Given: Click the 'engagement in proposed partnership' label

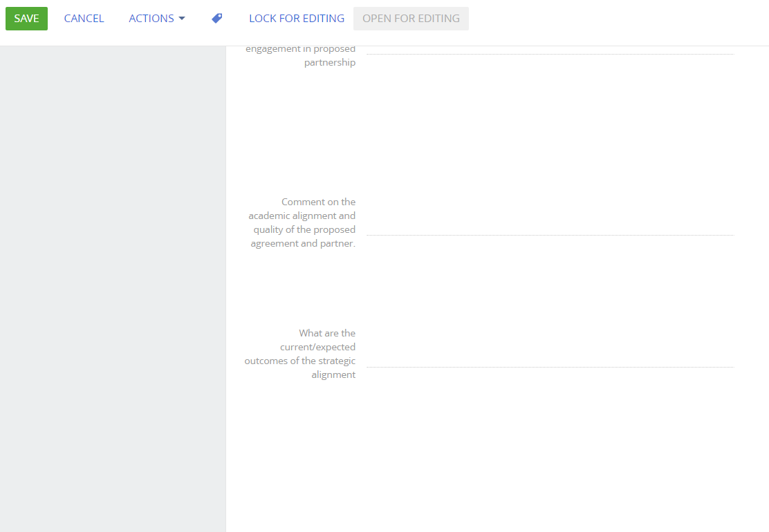Looking at the screenshot, I should click(301, 55).
